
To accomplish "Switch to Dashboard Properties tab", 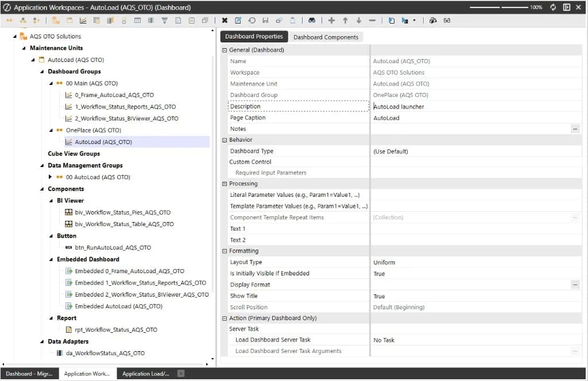I will 254,36.
